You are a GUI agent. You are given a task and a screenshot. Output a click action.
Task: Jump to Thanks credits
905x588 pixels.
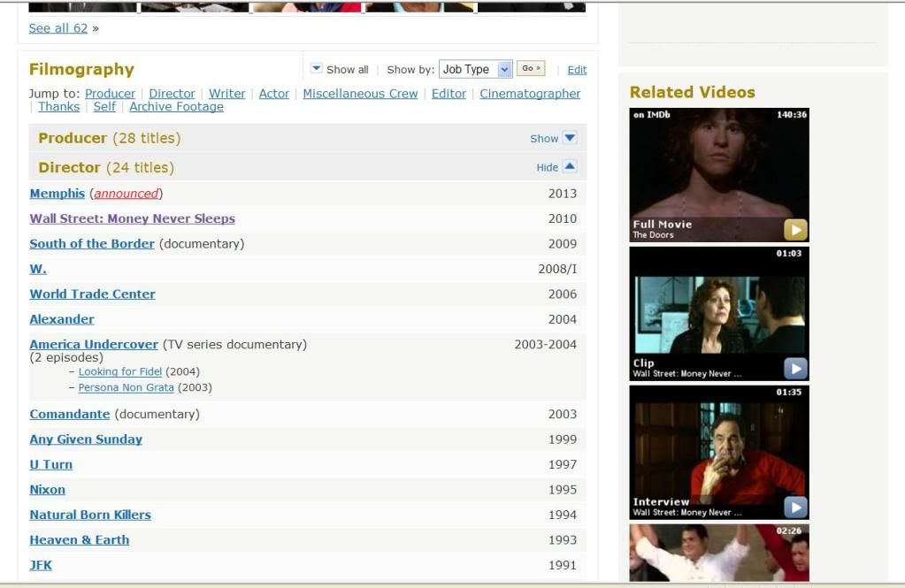(x=59, y=107)
